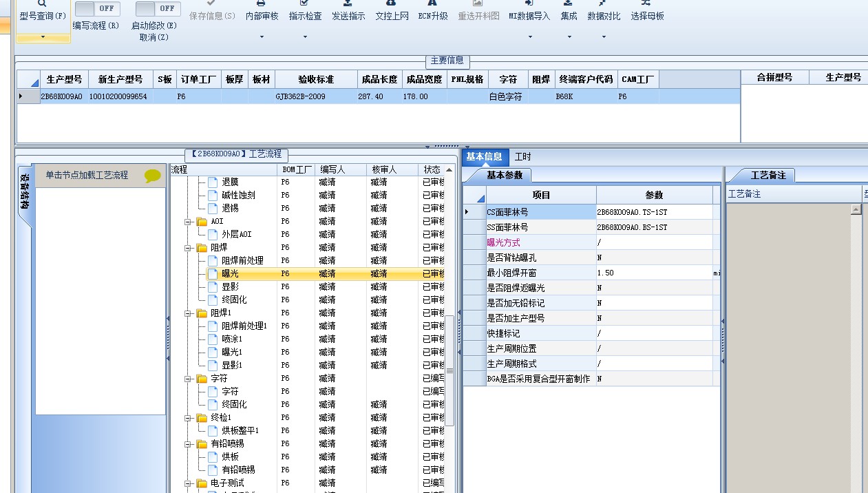Click the 取消(Z) button
This screenshot has height=493, width=868.
tap(154, 37)
